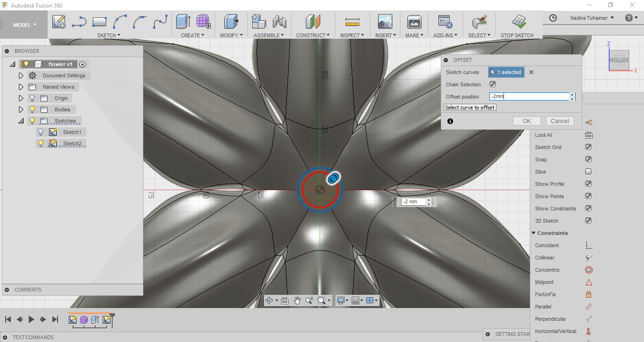Click the Look At icon in navigation bar
Image resolution: width=644 pixels, height=342 pixels.
tap(284, 300)
